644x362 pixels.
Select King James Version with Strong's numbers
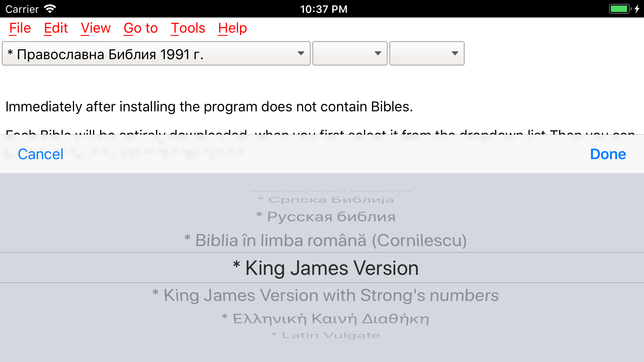(325, 295)
